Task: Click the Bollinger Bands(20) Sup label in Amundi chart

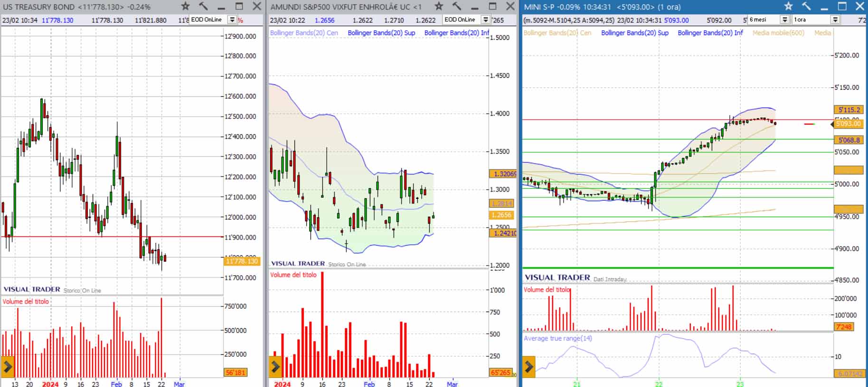Action: click(x=381, y=33)
